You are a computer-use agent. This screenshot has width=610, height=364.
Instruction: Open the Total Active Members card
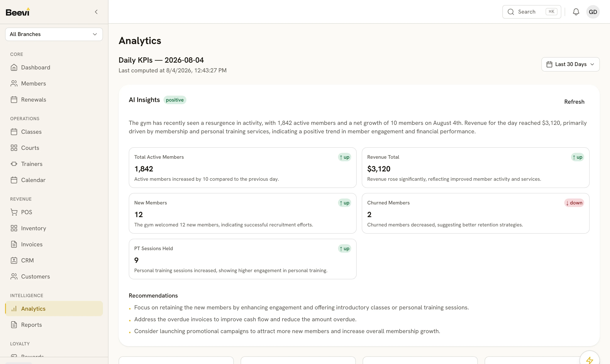point(242,168)
